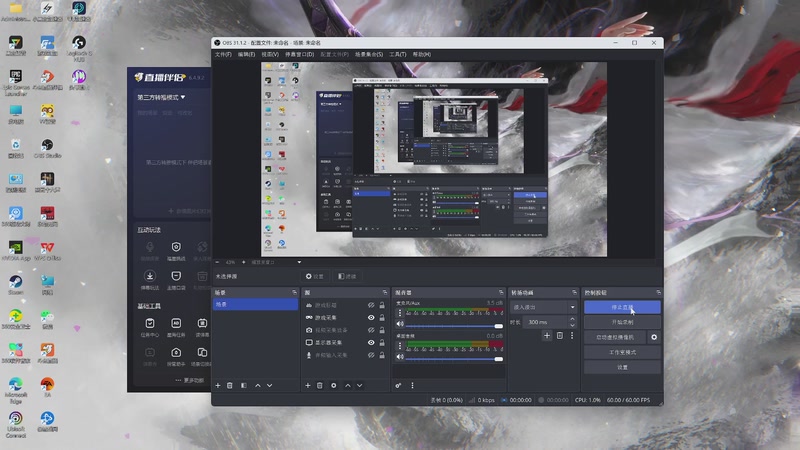Image resolution: width=800 pixels, height=450 pixels.
Task: Hide the 显示器采集 source with its eye
Action: (x=371, y=342)
